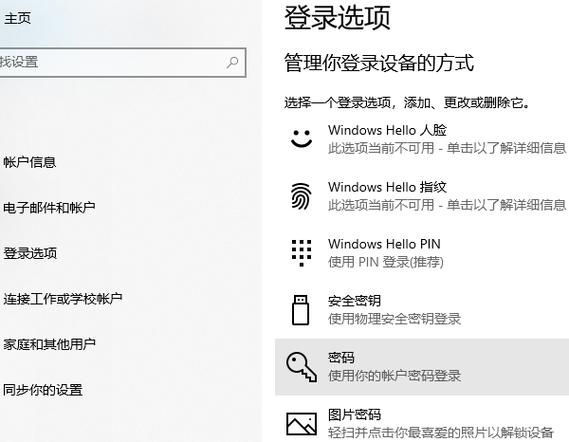
Task: Click the Windows Hello fingerprint icon
Action: click(301, 196)
